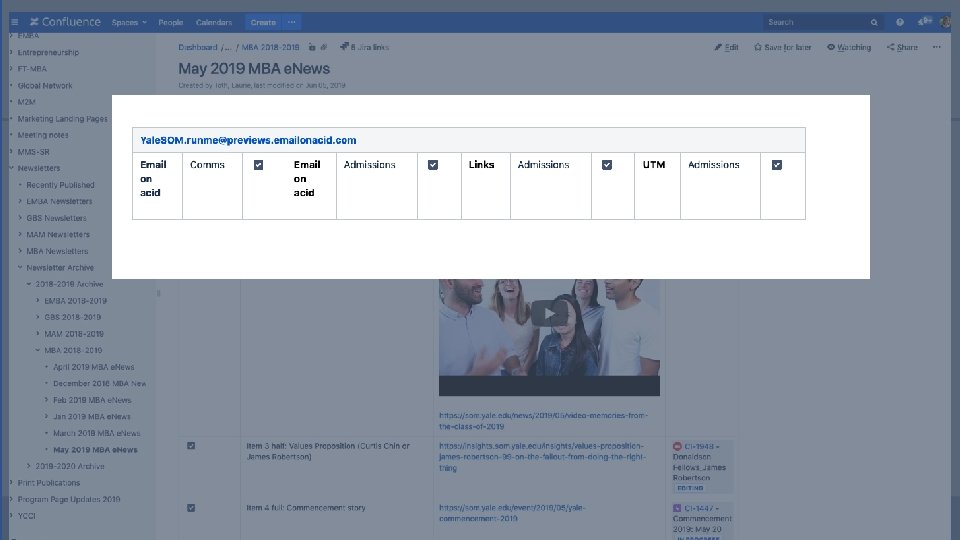Expand the MAM 2018-2019 node
This screenshot has height=540, width=960.
pyautogui.click(x=38, y=334)
